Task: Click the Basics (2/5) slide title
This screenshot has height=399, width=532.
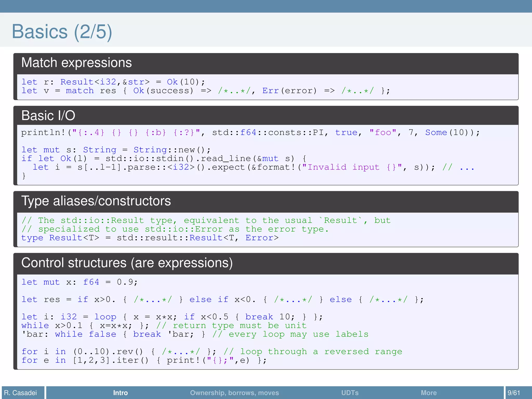Action: tap(62, 31)
